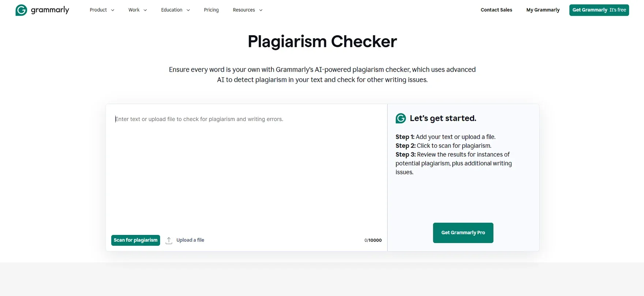The height and width of the screenshot is (296, 644).
Task: Click Scan for plagiarism button
Action: pos(135,240)
